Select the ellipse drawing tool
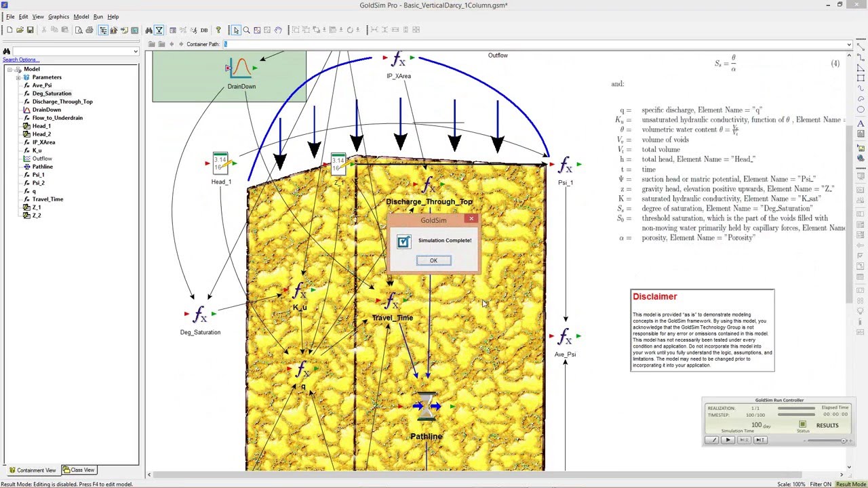Screen dimensions: 868x488 point(861,109)
